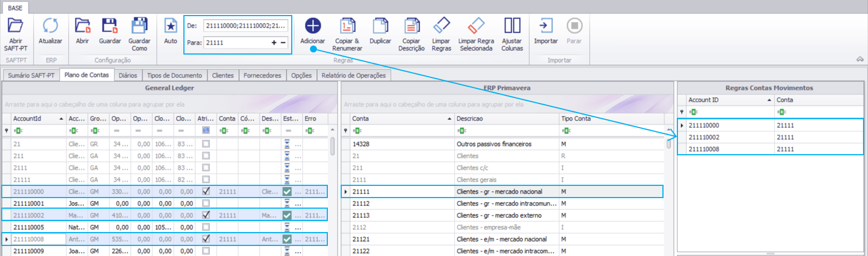Image resolution: width=868 pixels, height=256 pixels.
Task: Click the Descricao column header
Action: 506,119
